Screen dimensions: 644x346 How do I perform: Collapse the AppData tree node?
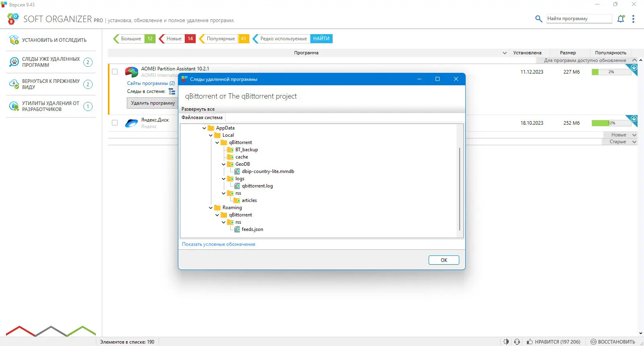click(x=204, y=128)
